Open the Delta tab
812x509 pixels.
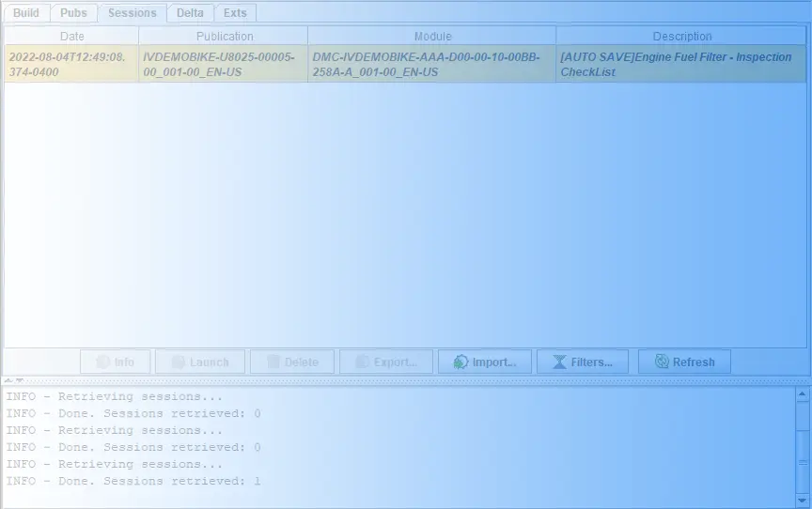pos(190,13)
